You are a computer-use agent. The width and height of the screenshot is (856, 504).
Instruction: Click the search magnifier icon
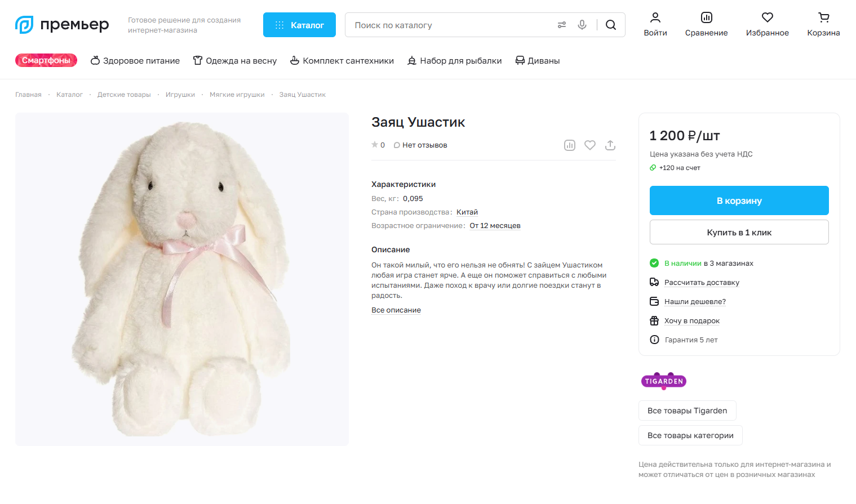[x=611, y=25]
